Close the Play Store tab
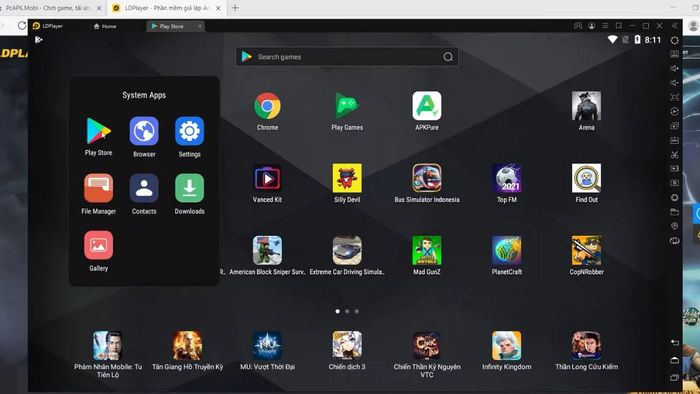The height and width of the screenshot is (394, 700). tap(200, 26)
